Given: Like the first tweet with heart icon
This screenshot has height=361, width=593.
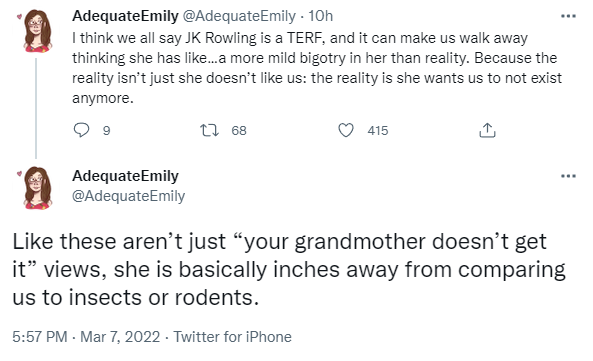Looking at the screenshot, I should point(346,130).
